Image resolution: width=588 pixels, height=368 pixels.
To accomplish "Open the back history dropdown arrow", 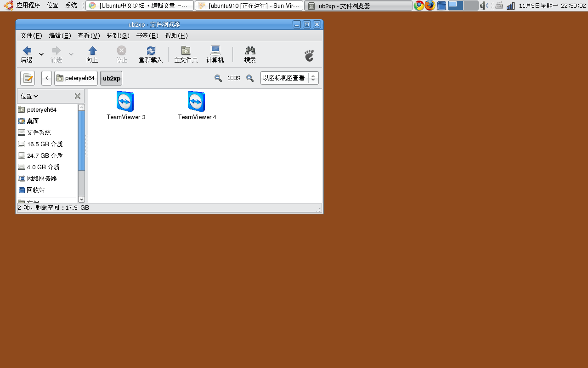I will (x=41, y=54).
